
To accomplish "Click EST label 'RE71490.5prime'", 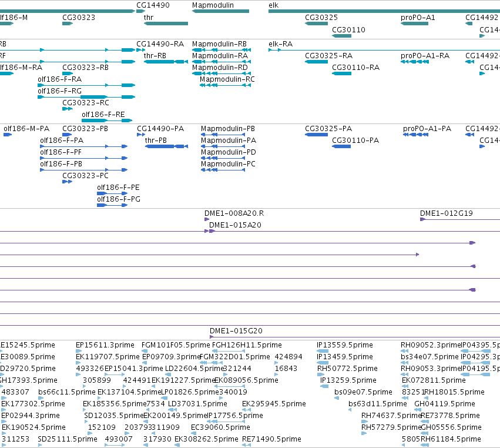I will pyautogui.click(x=271, y=439).
